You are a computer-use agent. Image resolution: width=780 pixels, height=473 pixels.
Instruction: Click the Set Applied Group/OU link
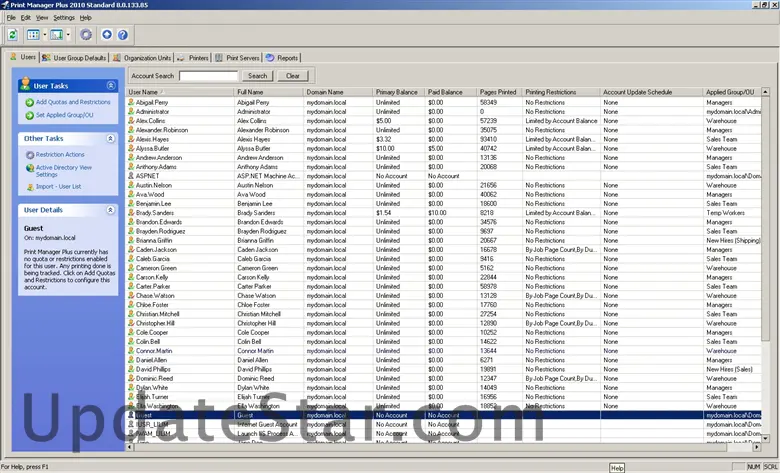click(x=66, y=115)
